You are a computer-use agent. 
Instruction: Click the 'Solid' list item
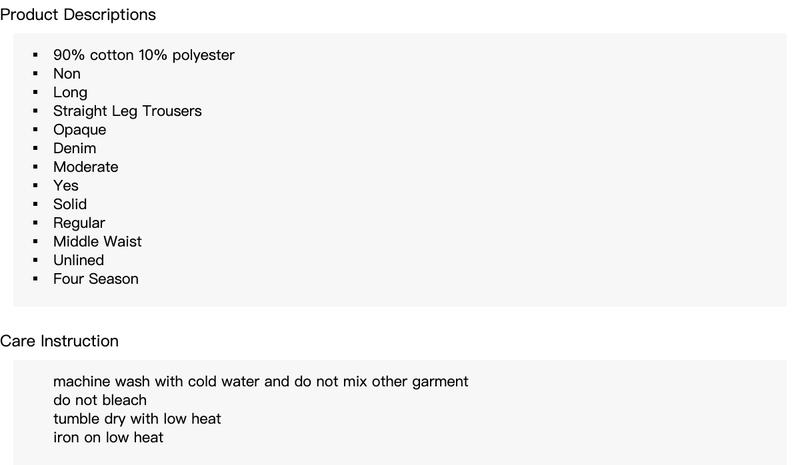(x=70, y=204)
